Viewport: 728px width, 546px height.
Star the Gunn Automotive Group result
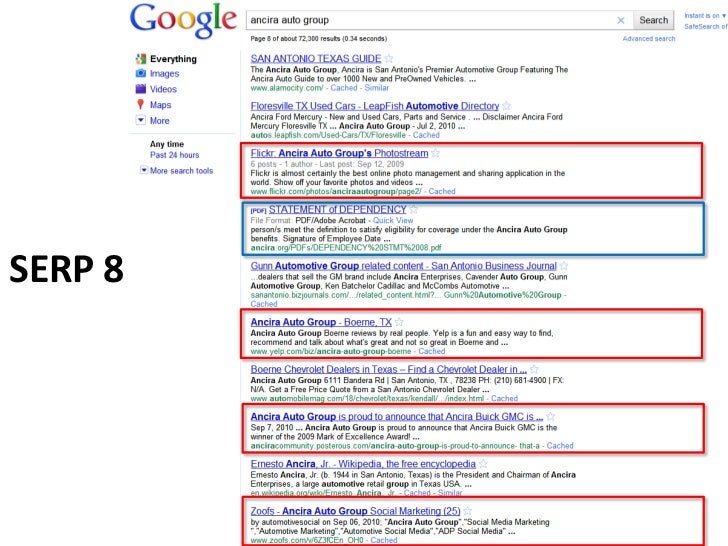(x=564, y=266)
